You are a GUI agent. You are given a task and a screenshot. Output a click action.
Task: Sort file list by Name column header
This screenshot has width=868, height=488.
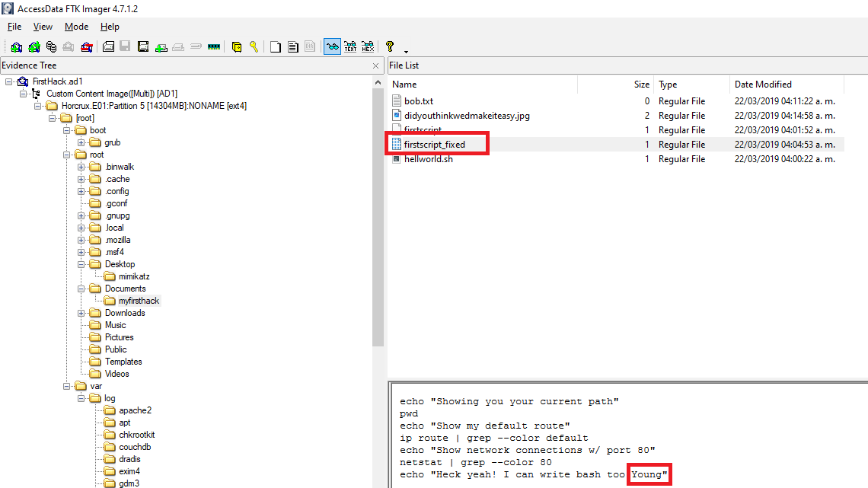pyautogui.click(x=404, y=85)
